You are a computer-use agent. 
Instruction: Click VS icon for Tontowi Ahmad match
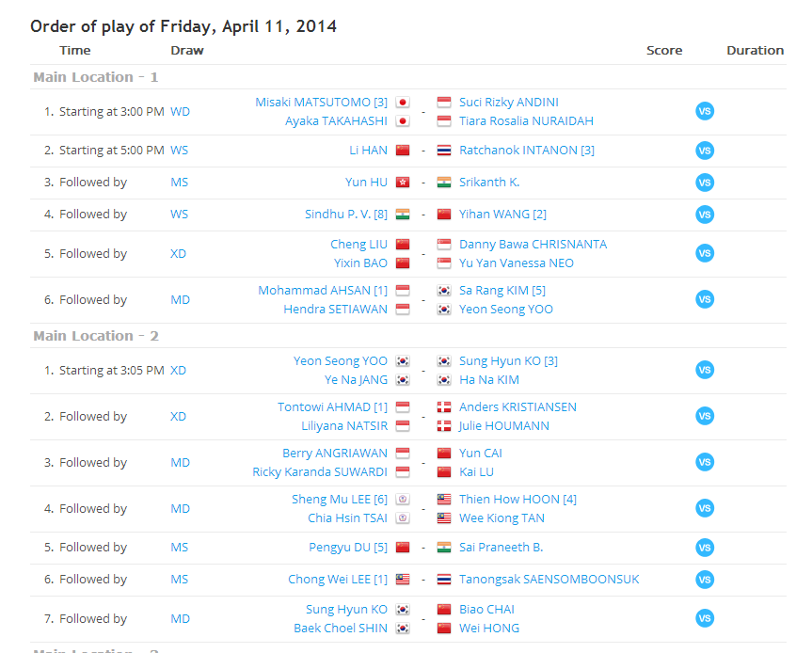click(x=705, y=416)
